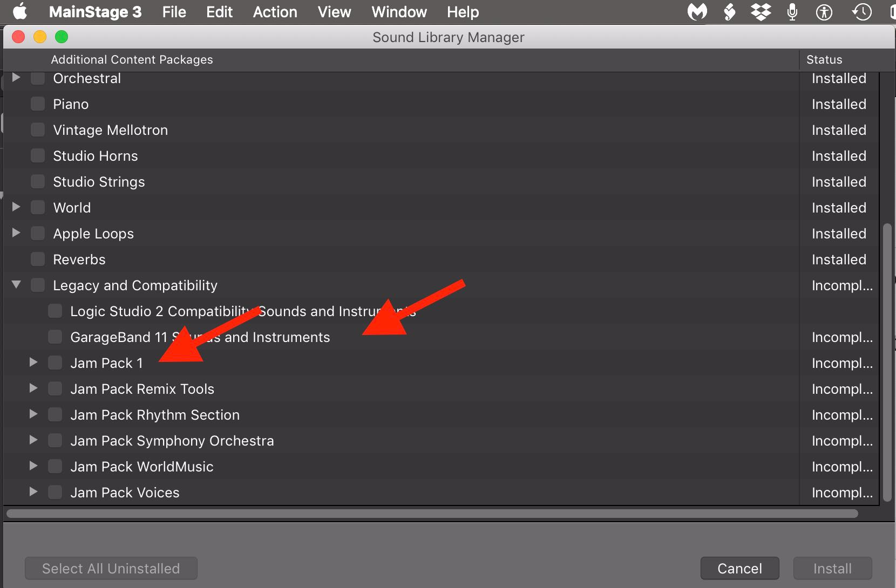Open the File menu
Image resolution: width=896 pixels, height=588 pixels.
[174, 12]
